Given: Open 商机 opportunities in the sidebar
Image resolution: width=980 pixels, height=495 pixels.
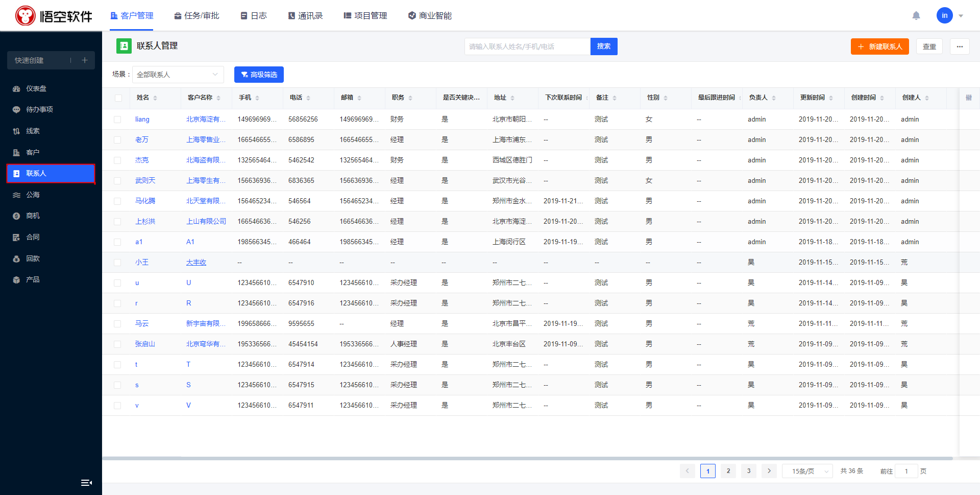Looking at the screenshot, I should 51,216.
